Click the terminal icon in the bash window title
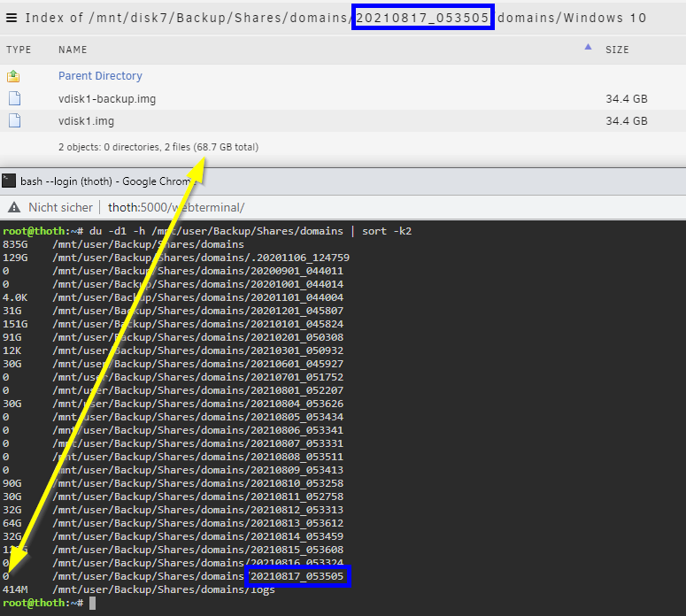The image size is (686, 616). [x=9, y=181]
